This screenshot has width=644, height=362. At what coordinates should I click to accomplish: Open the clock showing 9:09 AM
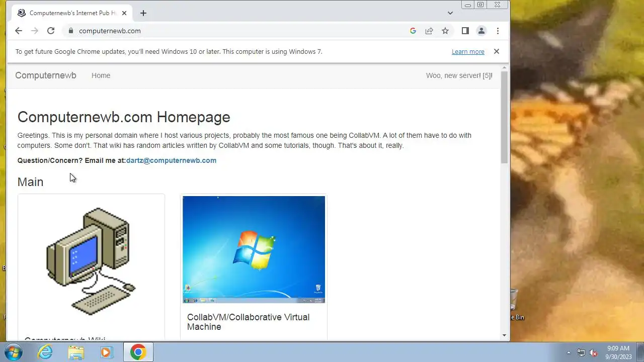point(618,352)
